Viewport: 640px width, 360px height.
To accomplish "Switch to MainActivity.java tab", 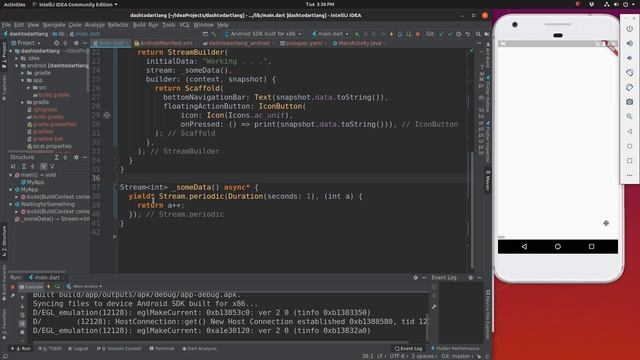I will (359, 43).
